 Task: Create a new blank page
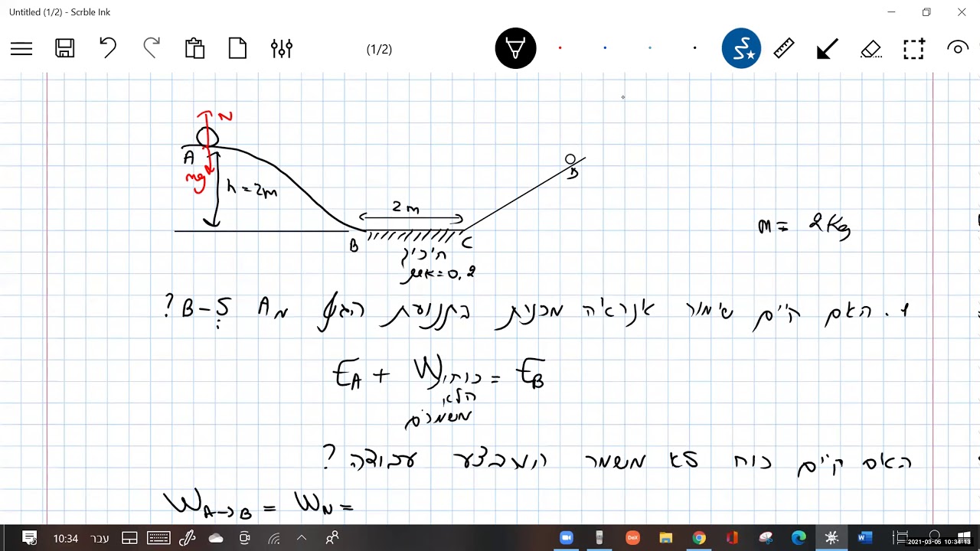[x=238, y=48]
